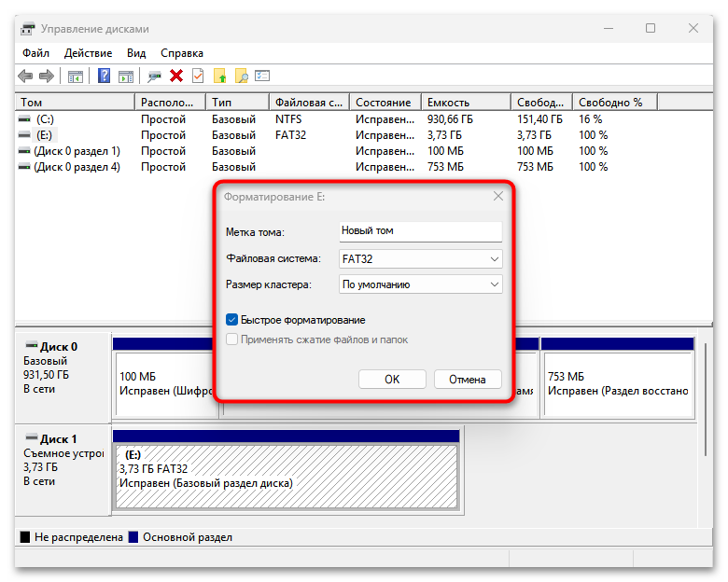Click the drive icon beside Диск 0 раздел 1
Screen dimensions: 728x582
click(x=24, y=151)
